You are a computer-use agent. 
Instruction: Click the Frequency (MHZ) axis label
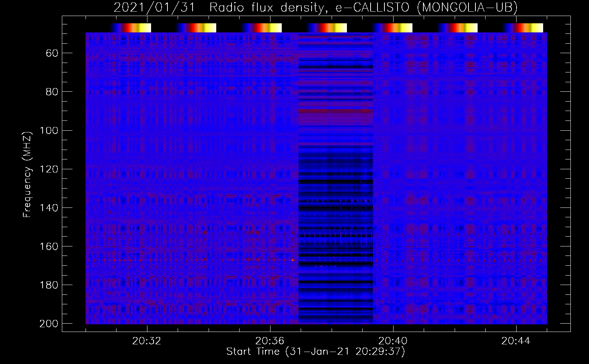(27, 174)
